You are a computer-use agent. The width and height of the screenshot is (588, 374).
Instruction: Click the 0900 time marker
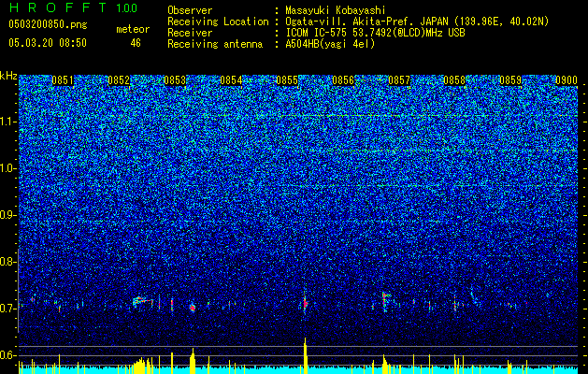tap(566, 80)
